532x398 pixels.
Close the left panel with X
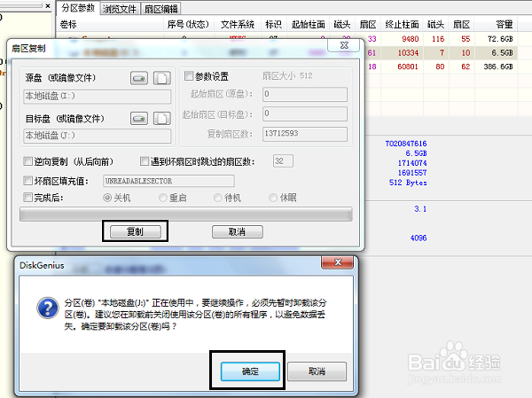tap(48, 6)
